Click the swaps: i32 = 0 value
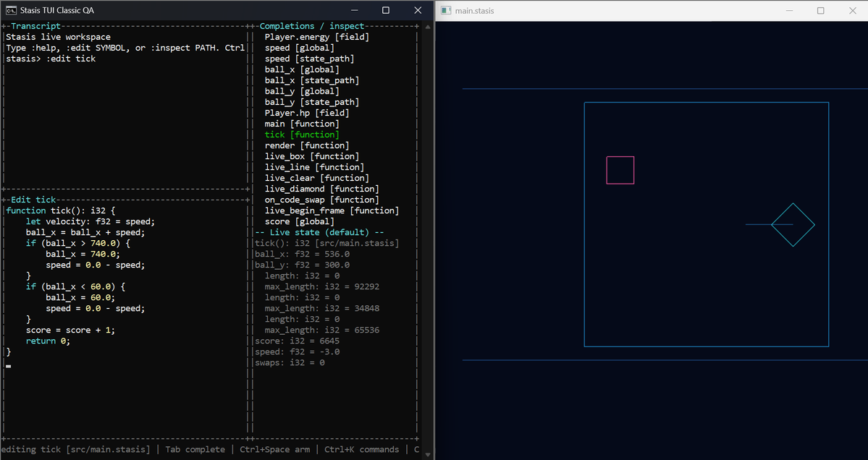This screenshot has height=460, width=868. tap(290, 362)
